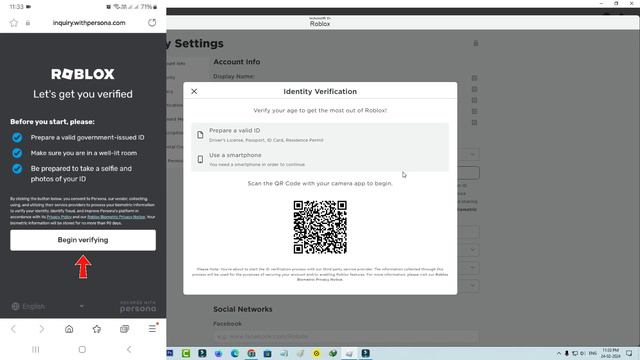Click the 'Scan the QR Code' instruction text

pyautogui.click(x=320, y=183)
